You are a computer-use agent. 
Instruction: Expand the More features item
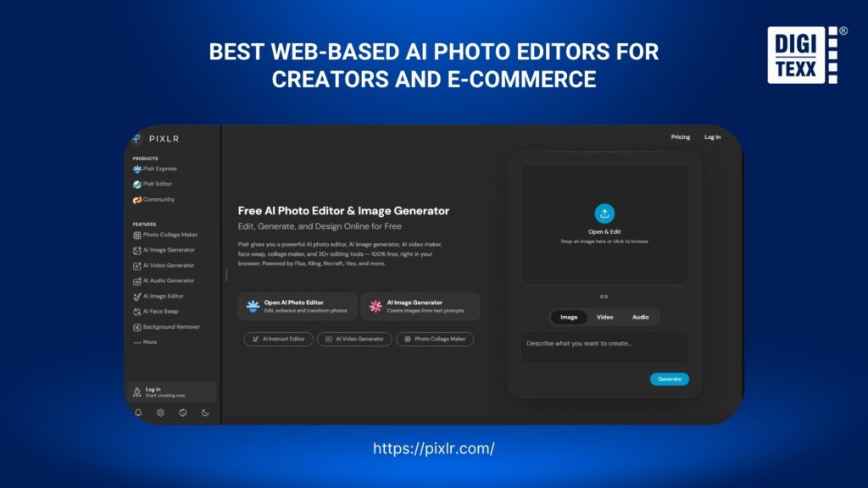tap(145, 342)
